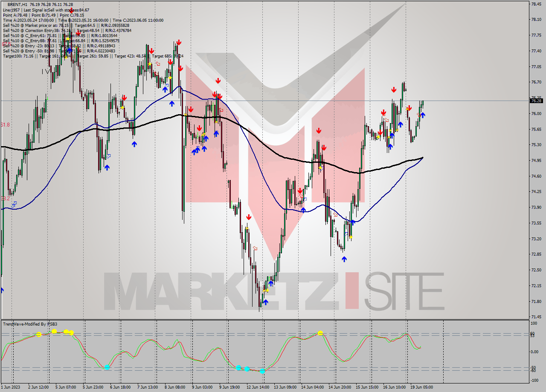Click the 74.60 price axis label

click(x=536, y=176)
